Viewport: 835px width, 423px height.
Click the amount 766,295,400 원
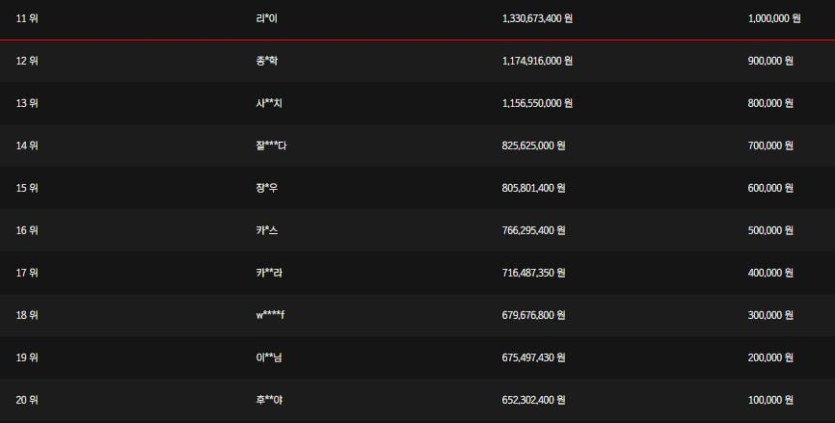[533, 231]
